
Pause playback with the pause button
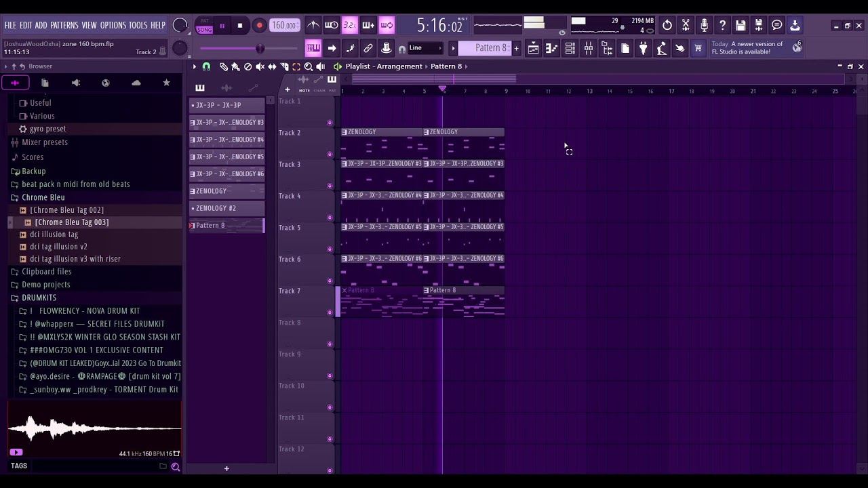click(x=222, y=26)
